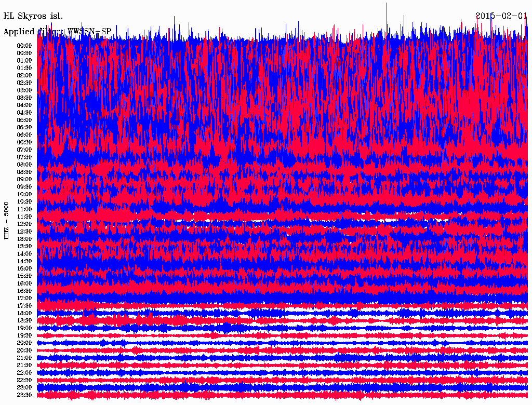Image resolution: width=532 pixels, height=405 pixels.
Task: Click the HHZ - 5000 axis label
Action: (7, 220)
